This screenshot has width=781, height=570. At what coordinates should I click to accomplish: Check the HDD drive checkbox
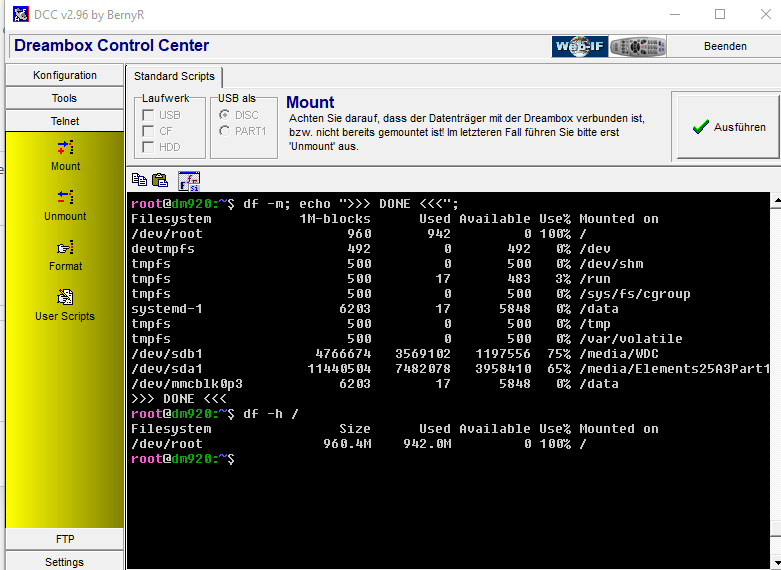tap(148, 147)
